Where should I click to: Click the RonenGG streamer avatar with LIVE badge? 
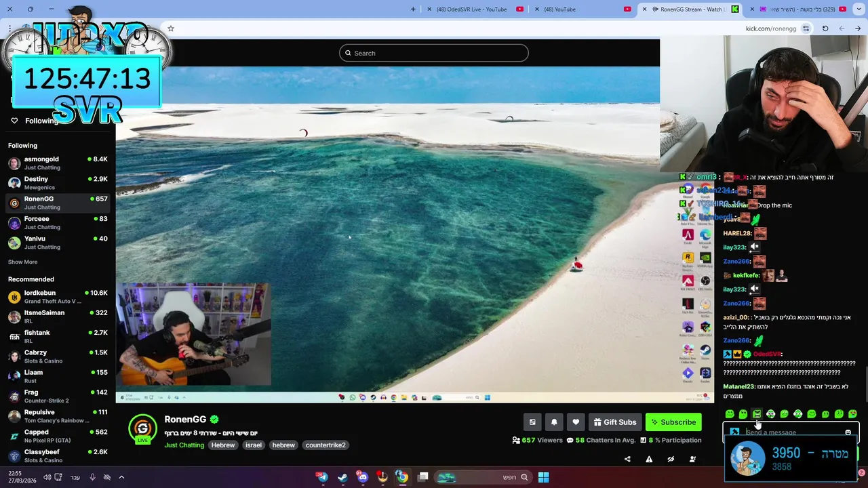click(x=142, y=428)
